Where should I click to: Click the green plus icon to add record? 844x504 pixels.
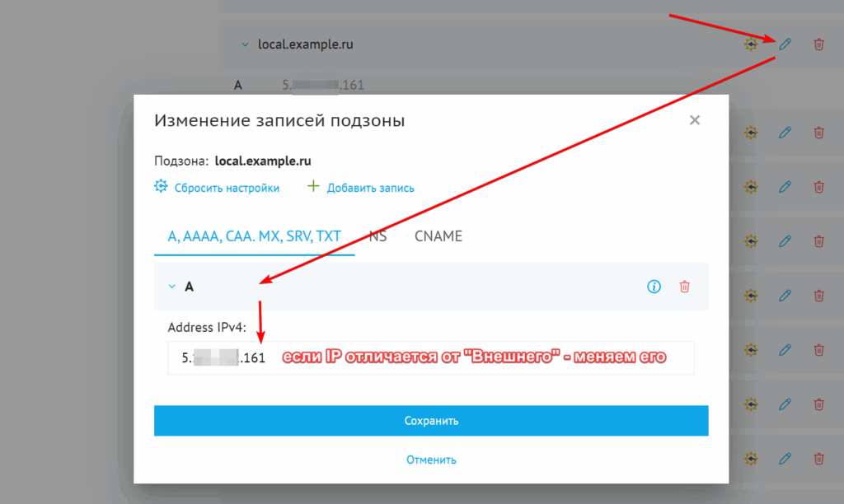[313, 187]
